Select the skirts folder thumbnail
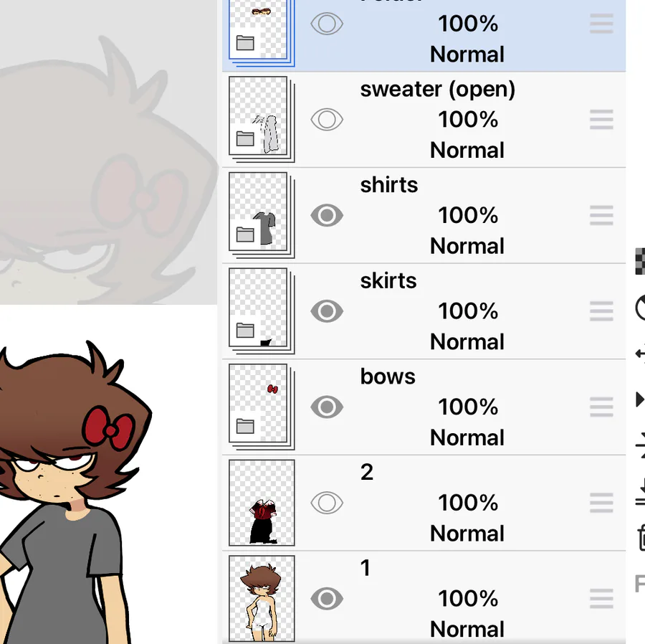 tap(261, 311)
